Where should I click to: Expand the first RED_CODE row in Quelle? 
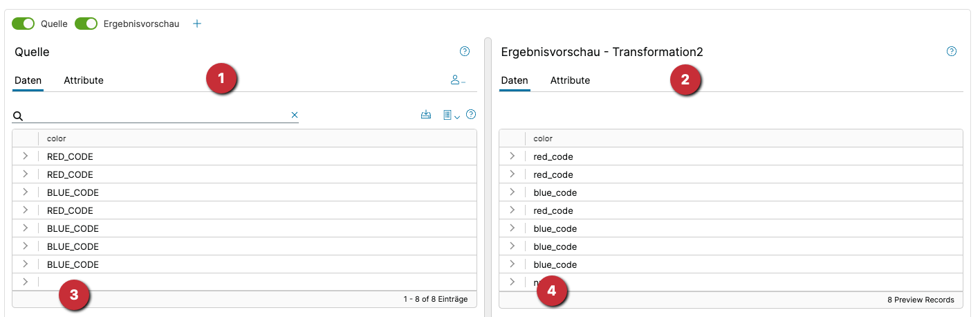tap(26, 156)
